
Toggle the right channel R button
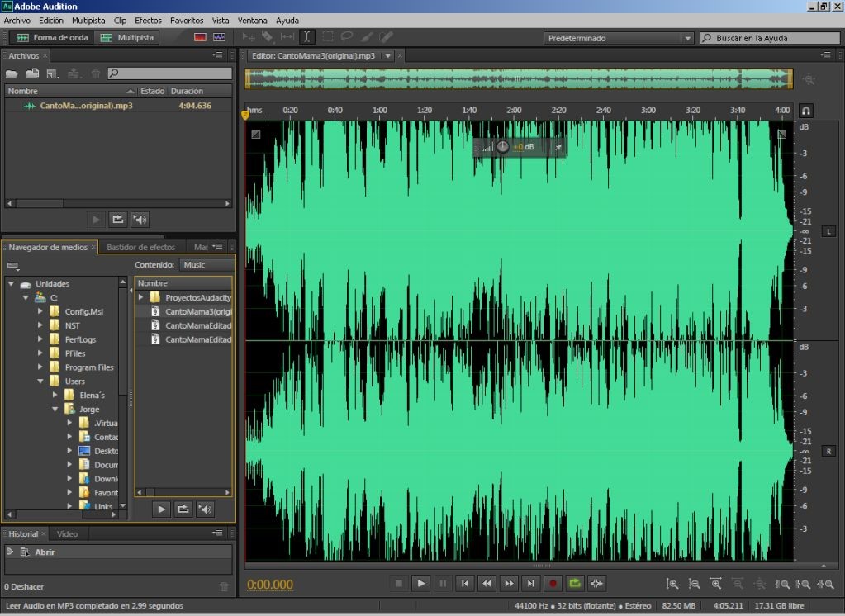(x=828, y=451)
